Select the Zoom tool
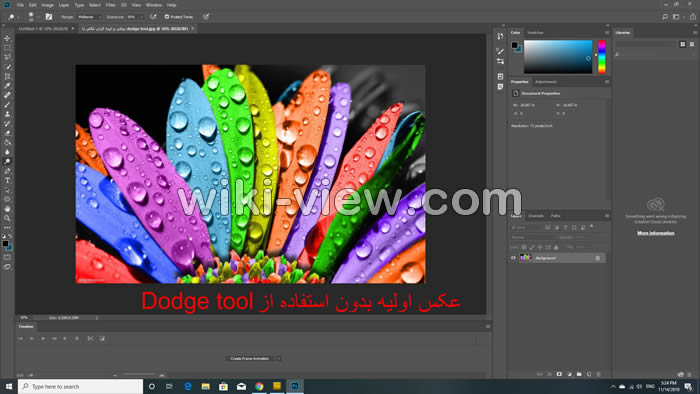 click(7, 218)
